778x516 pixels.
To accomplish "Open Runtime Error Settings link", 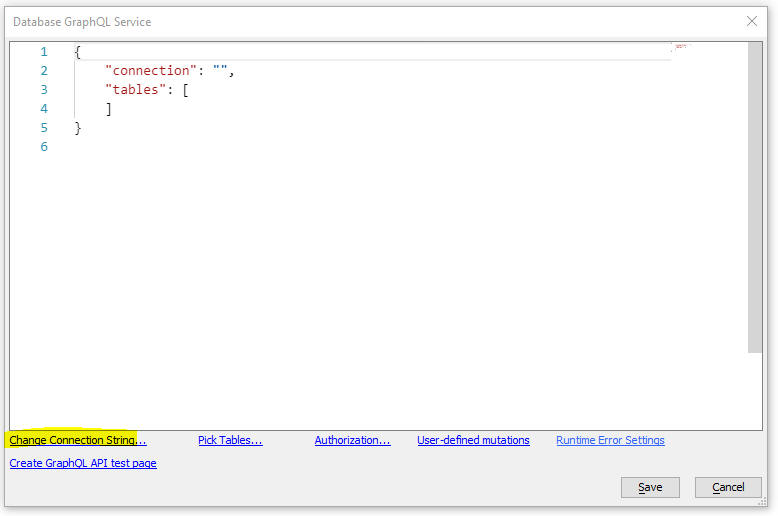I will tap(610, 440).
